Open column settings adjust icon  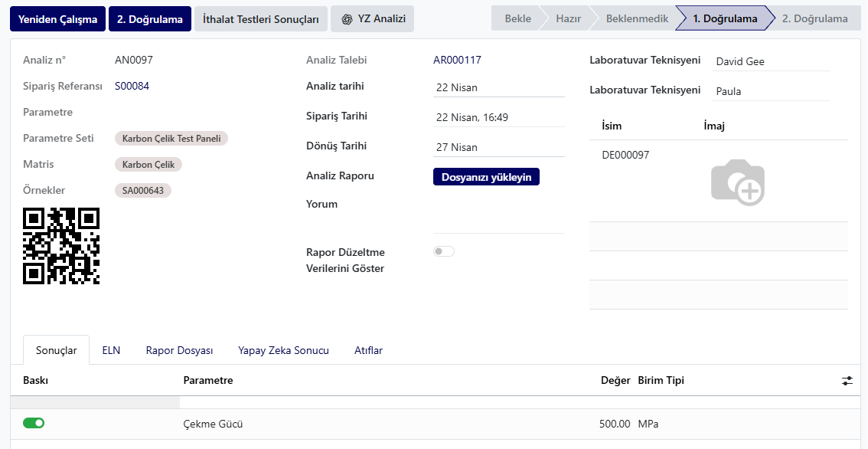click(847, 380)
